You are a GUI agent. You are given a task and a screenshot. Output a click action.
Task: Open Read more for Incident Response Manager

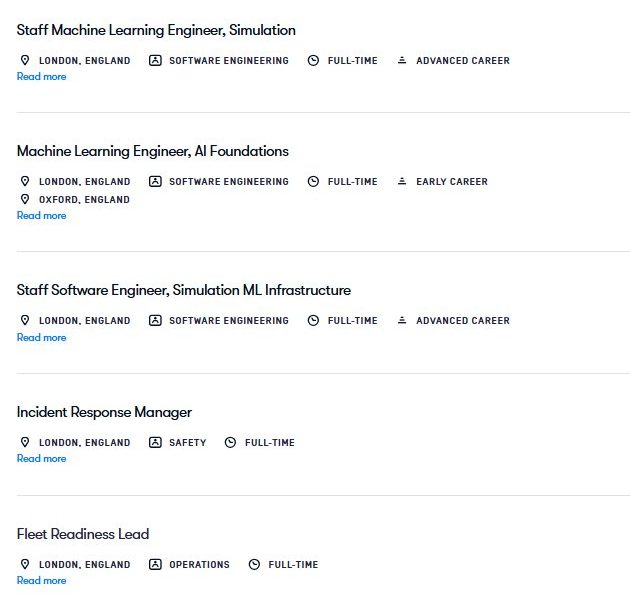pos(41,459)
